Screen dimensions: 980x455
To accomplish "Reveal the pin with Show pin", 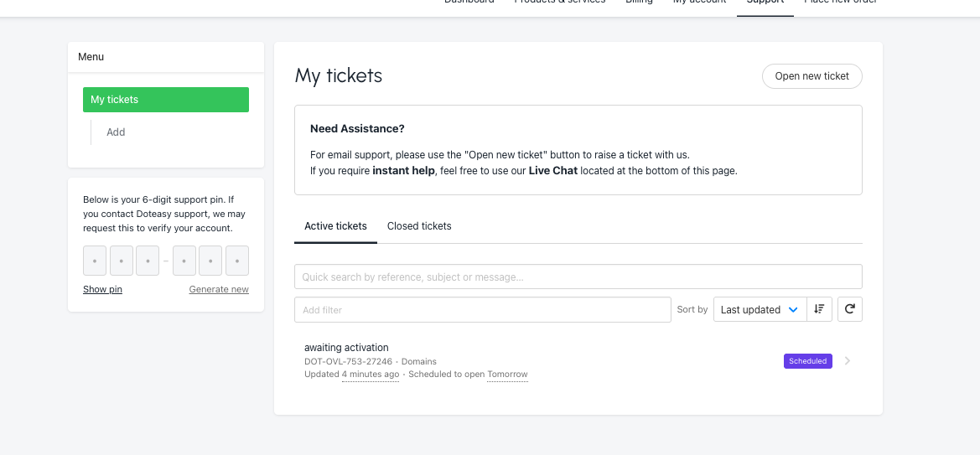I will [x=102, y=289].
